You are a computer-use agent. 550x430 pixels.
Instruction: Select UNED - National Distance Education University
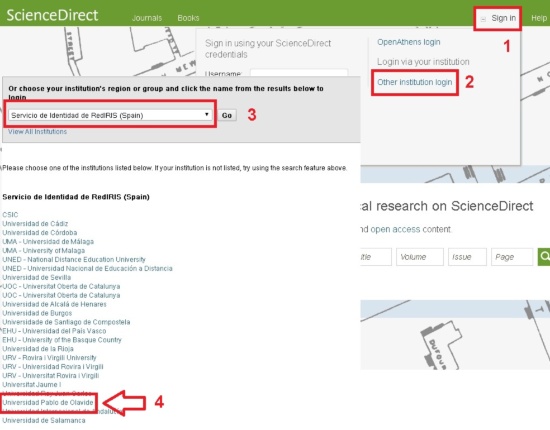point(74,259)
